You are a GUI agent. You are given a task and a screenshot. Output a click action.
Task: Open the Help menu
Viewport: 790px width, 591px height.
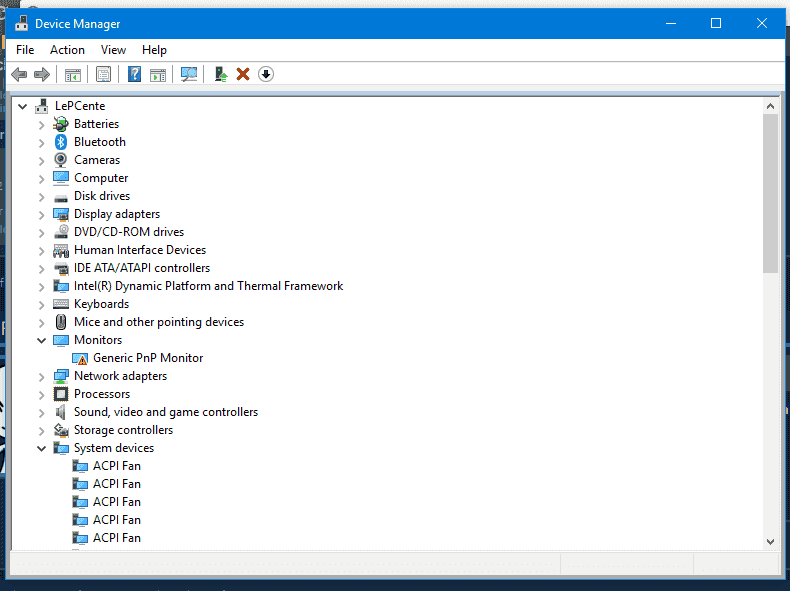click(x=154, y=50)
